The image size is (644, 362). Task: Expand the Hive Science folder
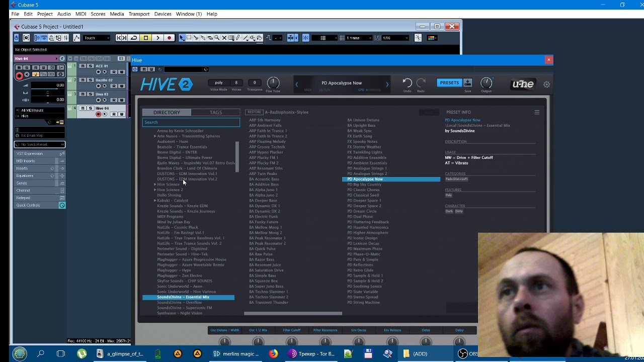point(155,185)
